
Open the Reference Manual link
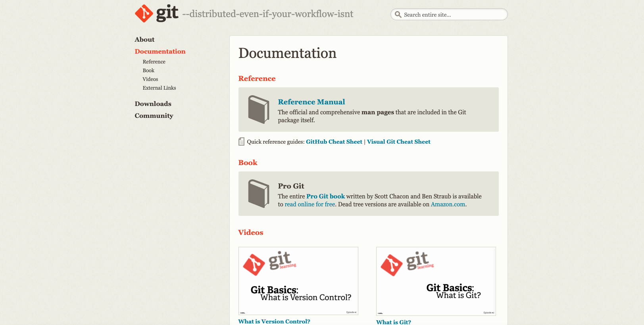tap(311, 102)
